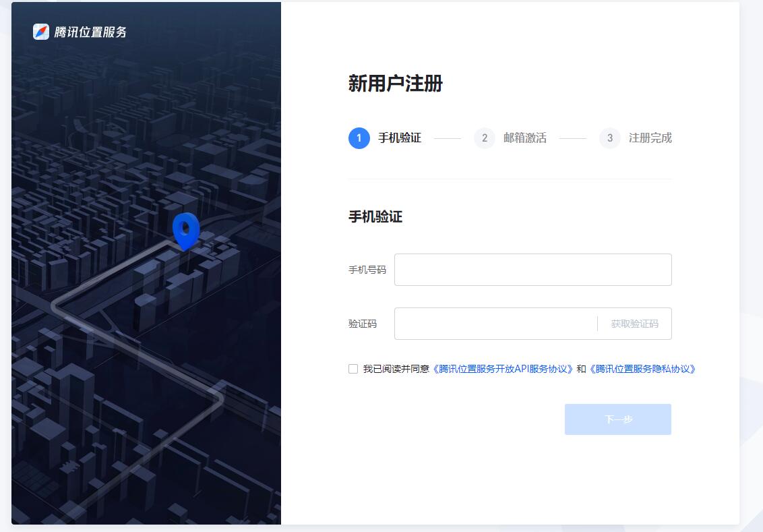The width and height of the screenshot is (763, 532).
Task: Focus the 验证码 input field
Action: [x=495, y=324]
